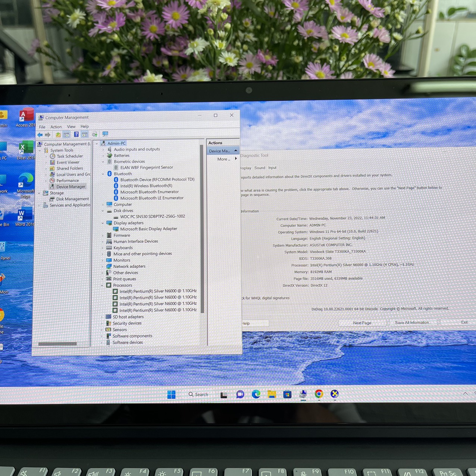The height and width of the screenshot is (476, 476).
Task: Click the device list vertical scrollbar
Action: (202, 228)
